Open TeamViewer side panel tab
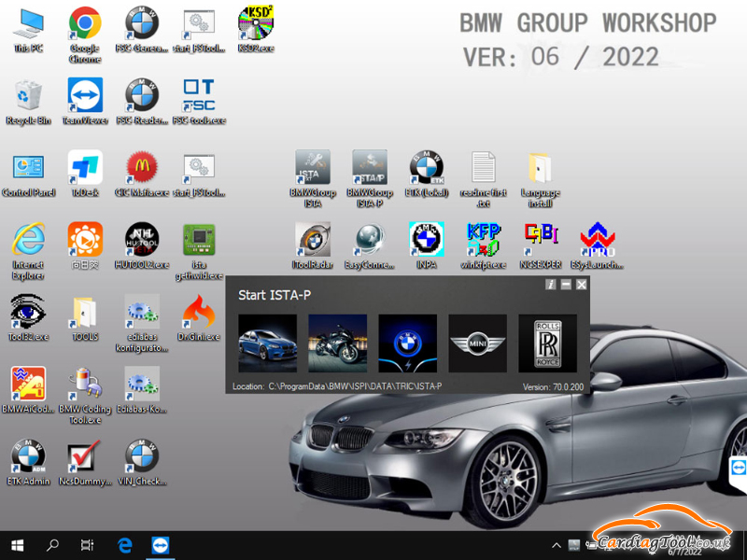The width and height of the screenshot is (747, 560). pos(738,469)
